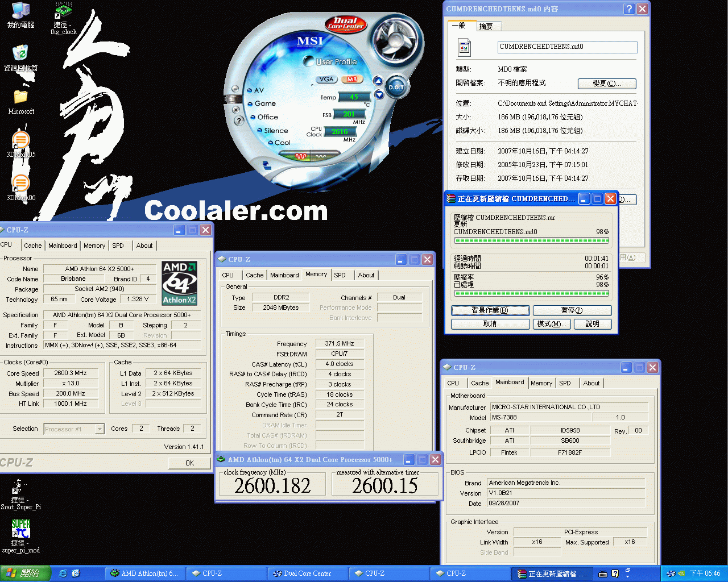Viewport: 728px width, 582px height.
Task: Click the keyboard icon in the language bar
Action: [x=603, y=573]
